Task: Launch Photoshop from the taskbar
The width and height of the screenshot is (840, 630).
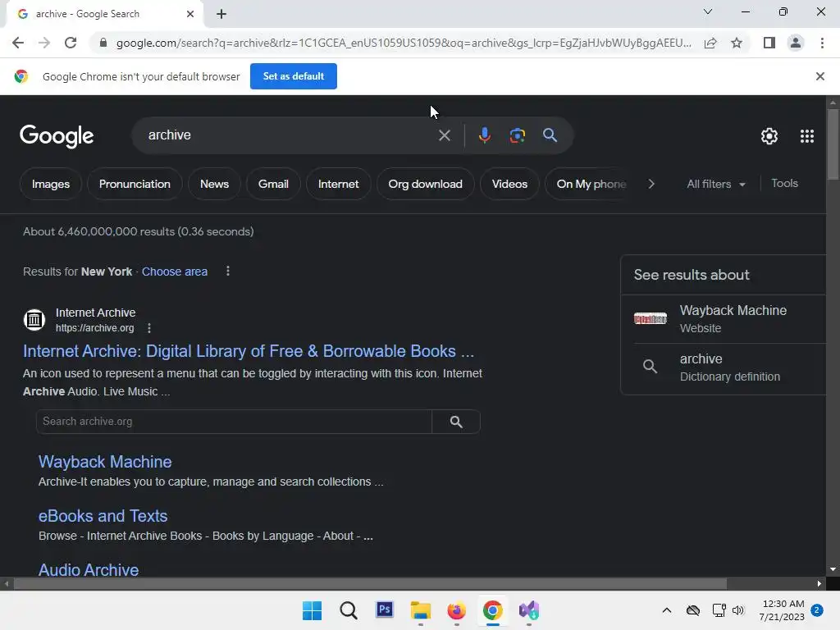Action: click(384, 610)
